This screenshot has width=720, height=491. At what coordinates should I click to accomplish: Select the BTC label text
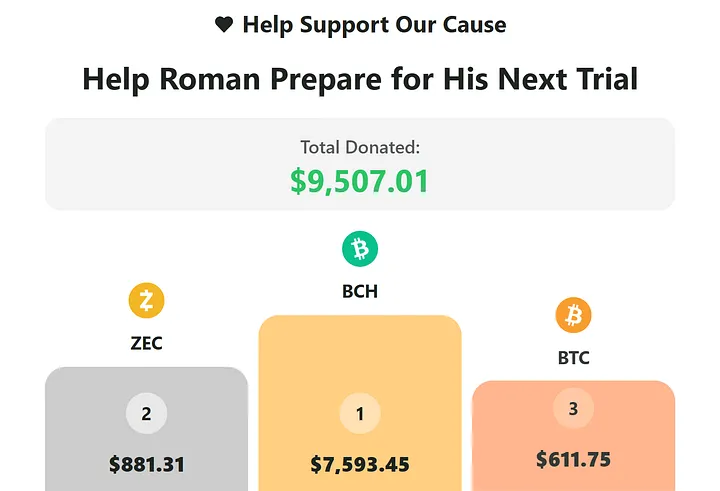click(x=574, y=358)
